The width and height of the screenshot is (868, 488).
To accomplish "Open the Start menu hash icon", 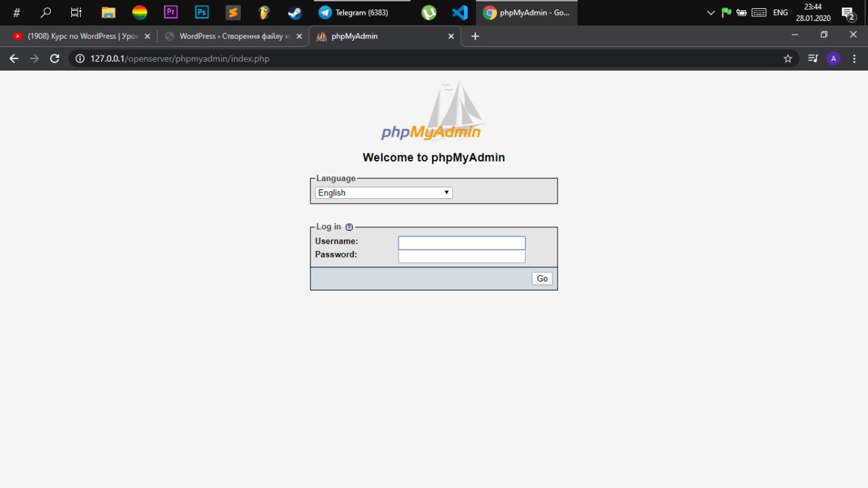I will [17, 12].
